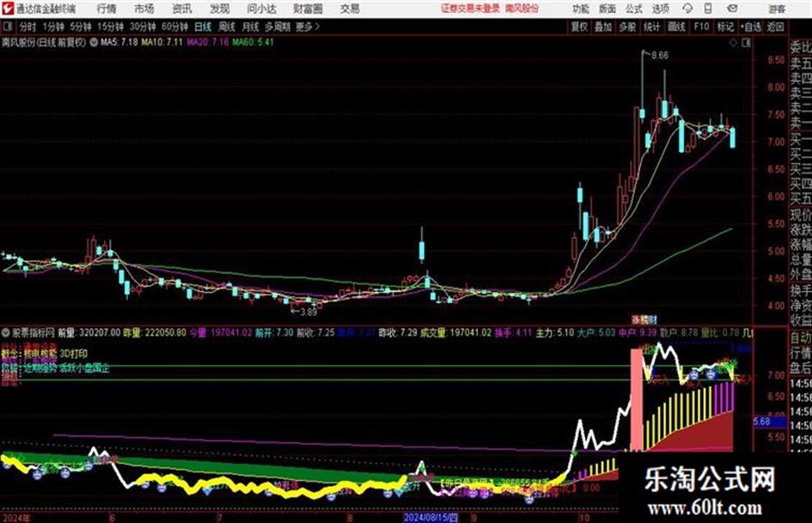812x523 pixels.
Task: Switch to the 分时 period tab
Action: tap(27, 27)
